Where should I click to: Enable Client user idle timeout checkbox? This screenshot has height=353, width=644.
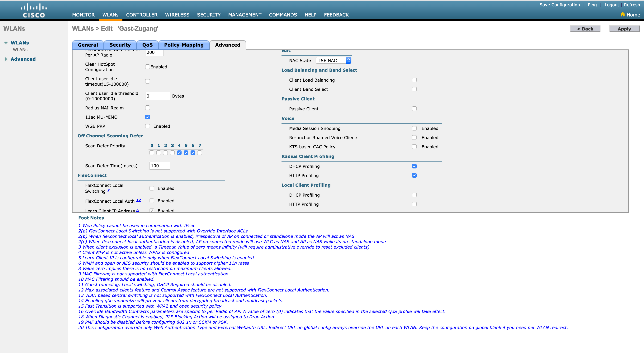coord(148,81)
